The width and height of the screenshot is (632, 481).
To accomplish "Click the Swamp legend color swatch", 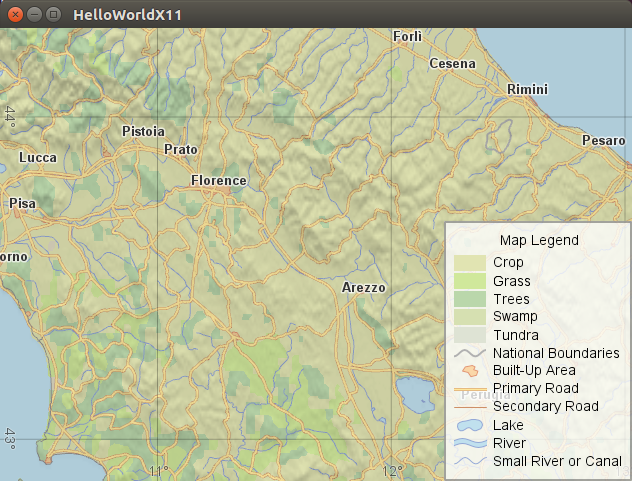I will (469, 317).
